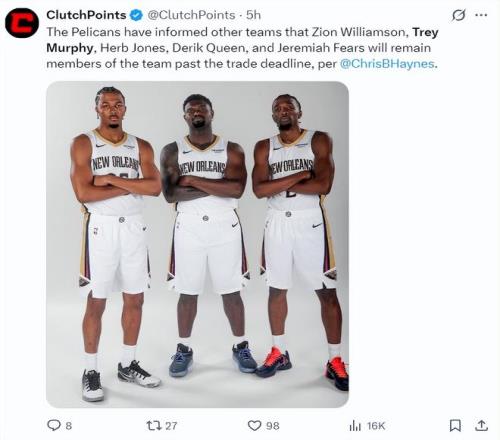Click the Grok slashed-circle icon

(x=458, y=15)
